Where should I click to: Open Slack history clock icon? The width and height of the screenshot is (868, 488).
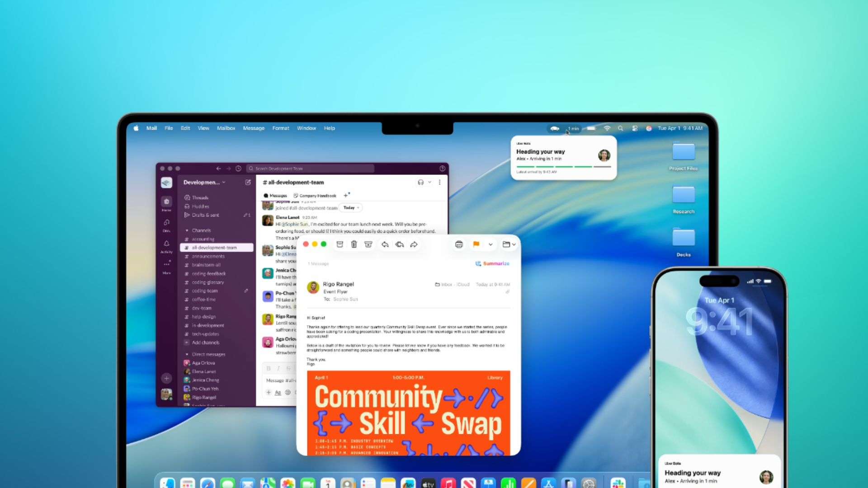(x=238, y=169)
